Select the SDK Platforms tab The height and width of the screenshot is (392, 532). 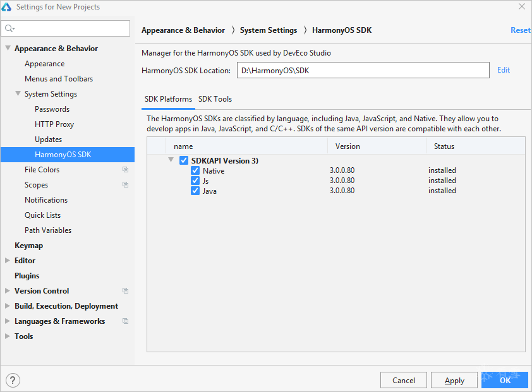pyautogui.click(x=168, y=99)
